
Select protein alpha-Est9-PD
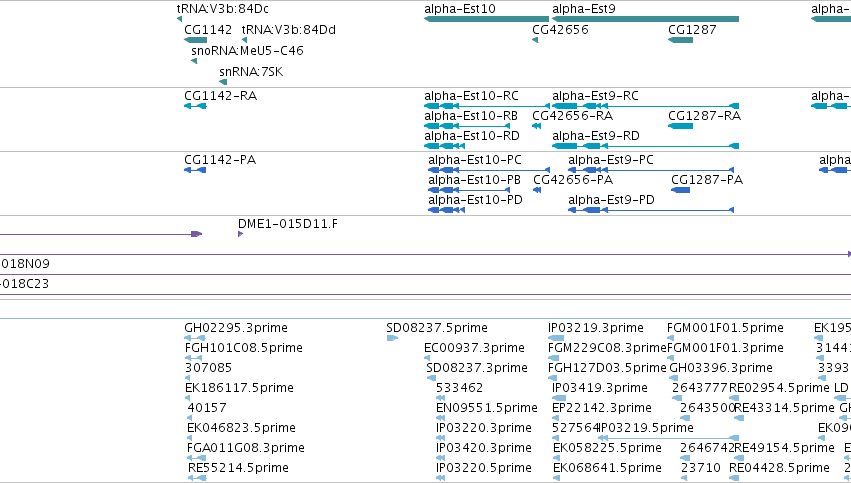point(651,210)
